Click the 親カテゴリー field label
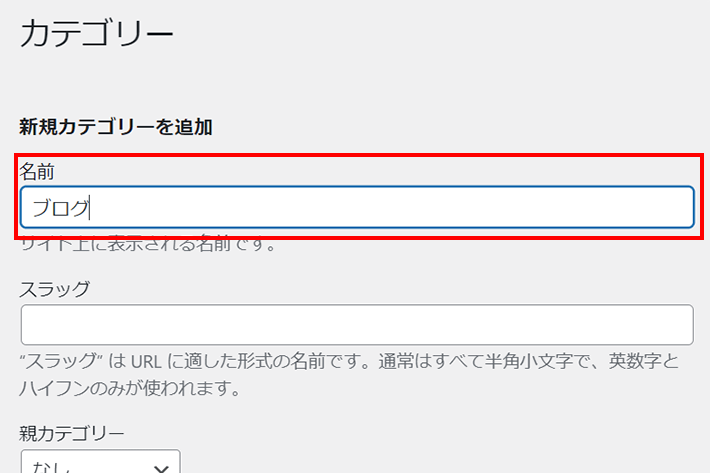 [72, 434]
